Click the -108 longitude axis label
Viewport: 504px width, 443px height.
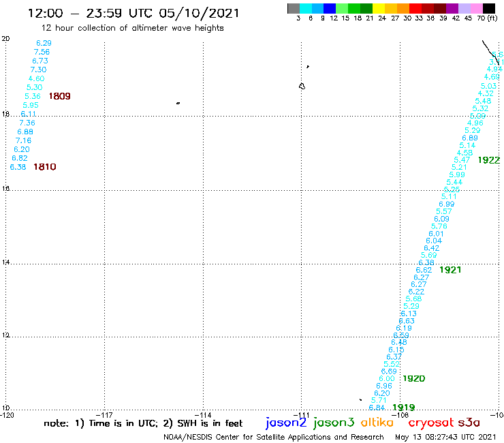pyautogui.click(x=400, y=415)
